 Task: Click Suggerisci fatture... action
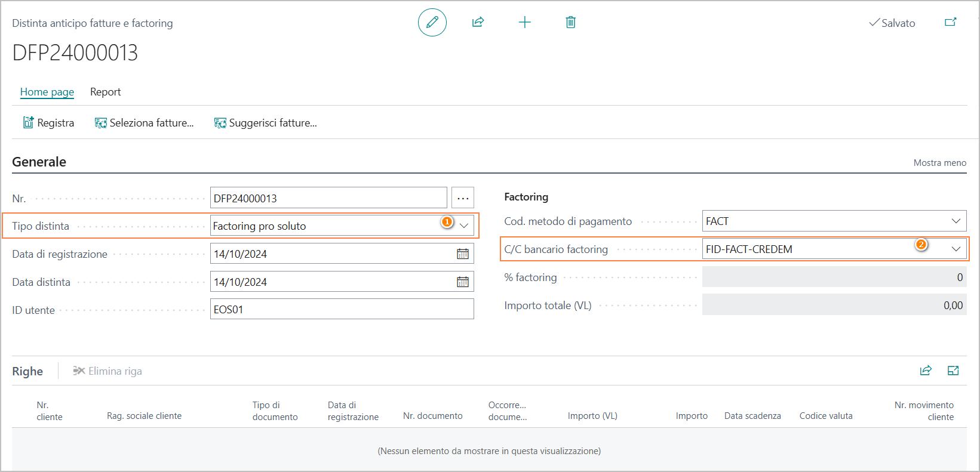tap(266, 123)
